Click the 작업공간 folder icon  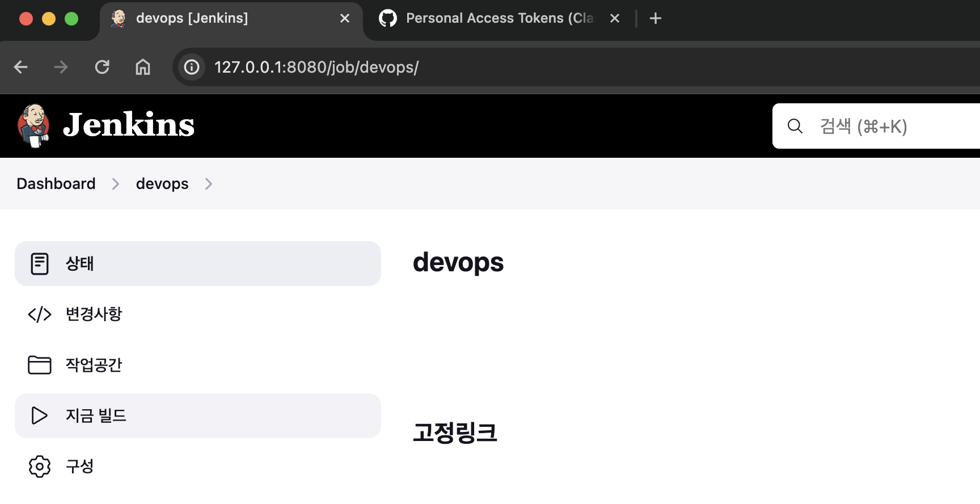pos(40,364)
